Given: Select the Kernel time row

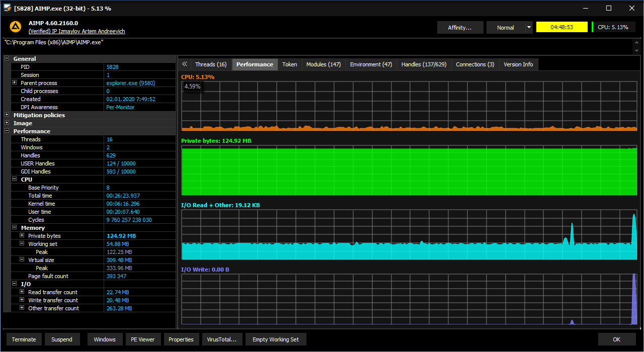Looking at the screenshot, I should pos(94,204).
